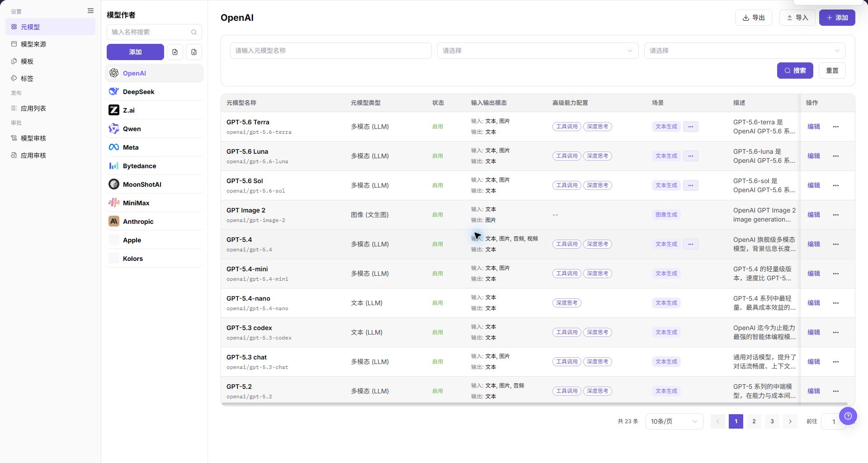Open 模型审核 in the sidebar
The width and height of the screenshot is (868, 463).
tap(51, 138)
